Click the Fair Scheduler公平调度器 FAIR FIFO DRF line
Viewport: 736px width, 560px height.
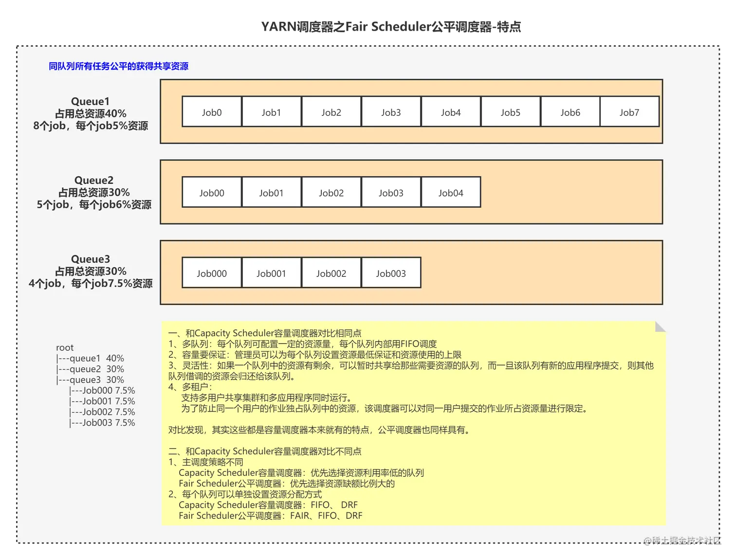coord(270,515)
